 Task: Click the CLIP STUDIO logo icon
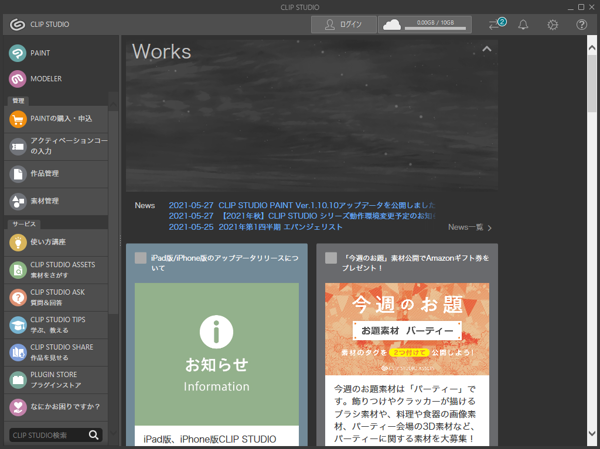tap(17, 24)
